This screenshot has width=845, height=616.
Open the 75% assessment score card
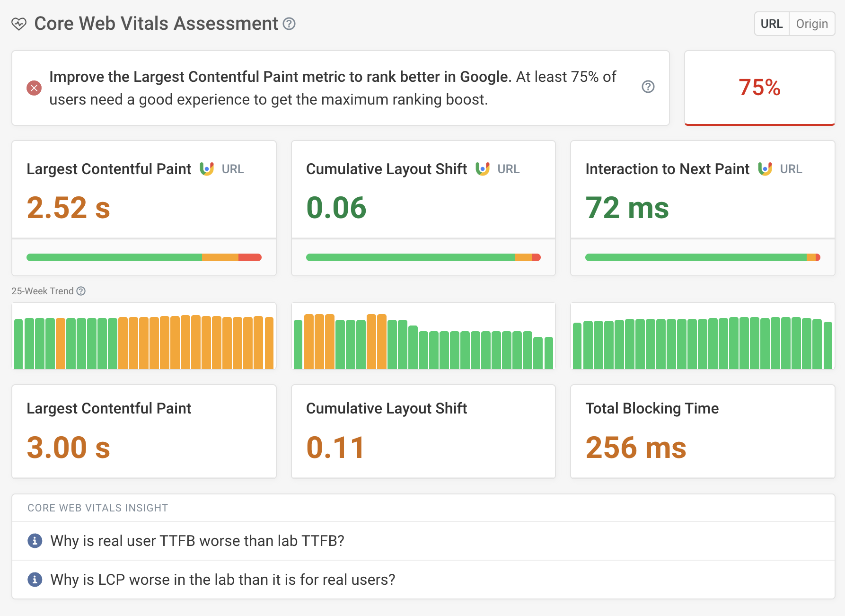click(x=759, y=88)
